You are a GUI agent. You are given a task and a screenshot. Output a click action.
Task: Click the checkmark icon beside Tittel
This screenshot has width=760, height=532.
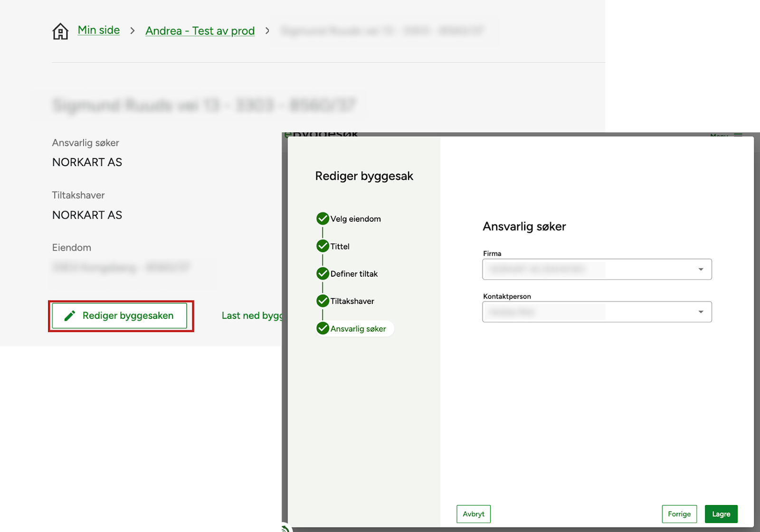pos(323,246)
